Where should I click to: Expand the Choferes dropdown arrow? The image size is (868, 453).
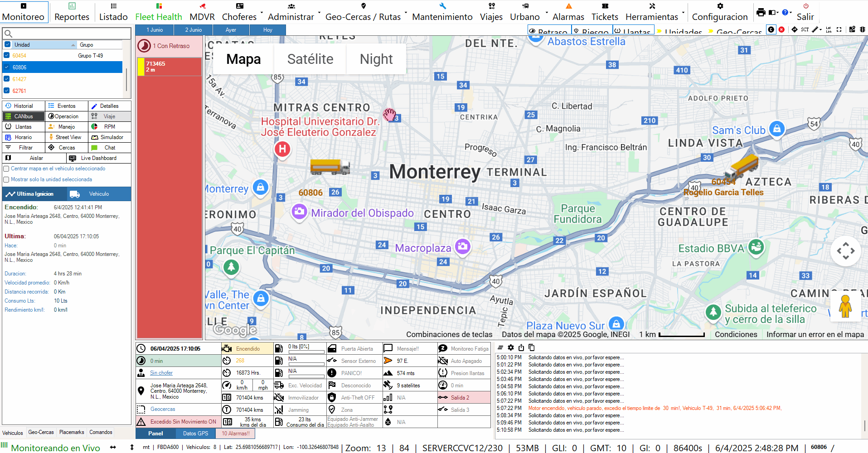click(262, 12)
